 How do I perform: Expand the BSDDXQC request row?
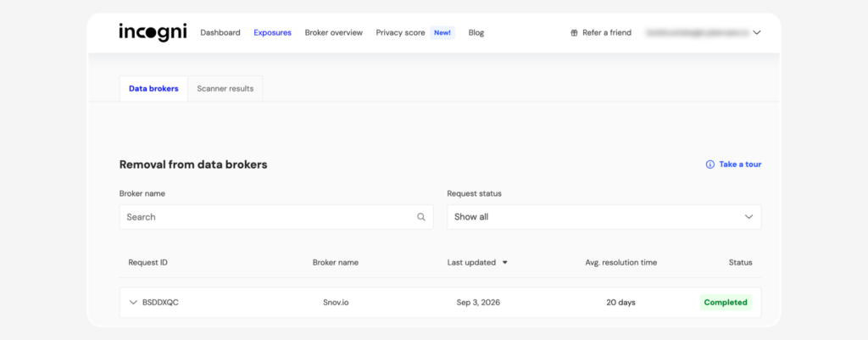(133, 303)
